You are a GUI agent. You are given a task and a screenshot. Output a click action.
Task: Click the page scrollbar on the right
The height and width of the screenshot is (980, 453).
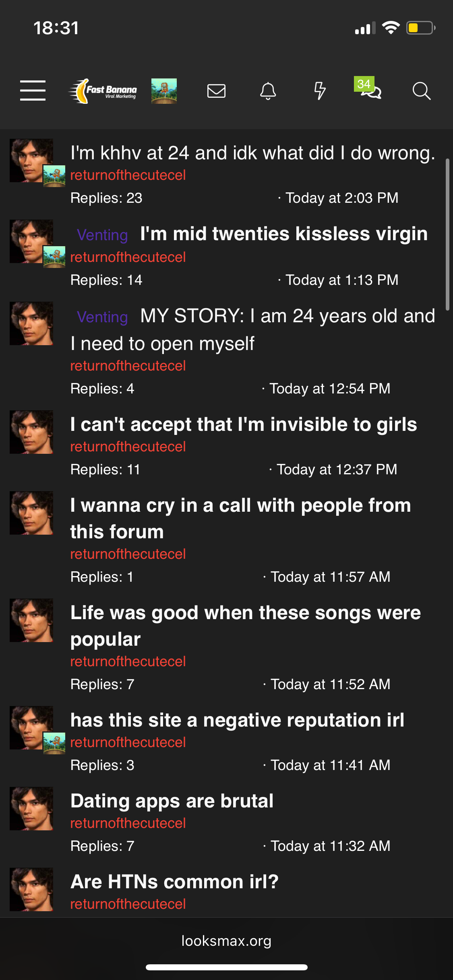coord(447,234)
